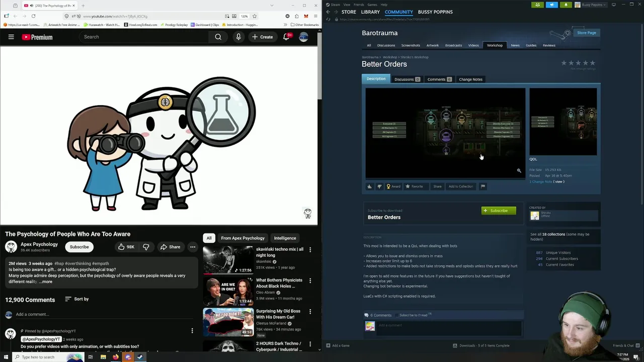Open the YouTube account avatar menu

[x=303, y=37]
